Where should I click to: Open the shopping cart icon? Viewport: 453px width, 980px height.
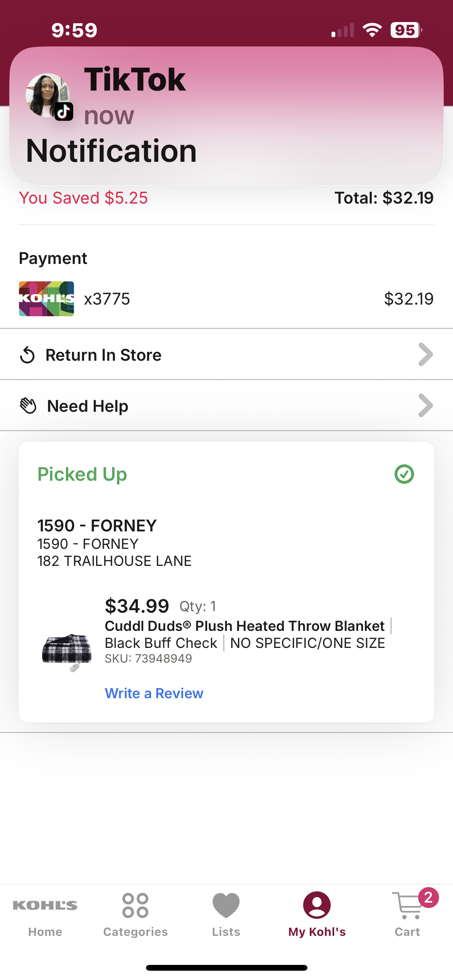pos(407,906)
